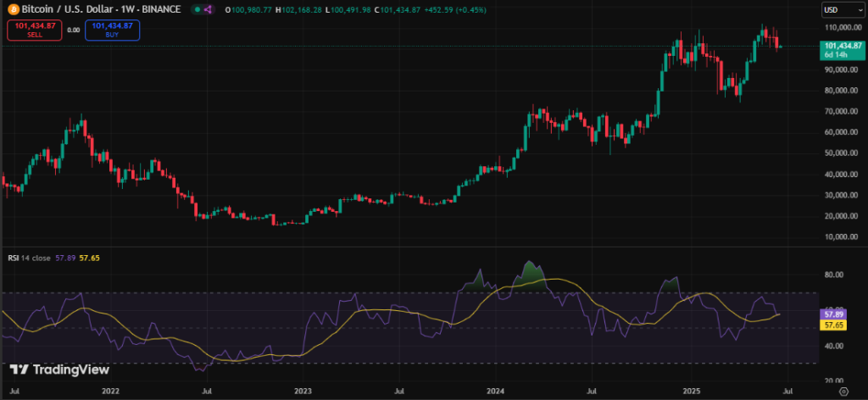Click the 80,000.00 price axis label
Viewport: 868px width, 400px height.
pos(843,91)
